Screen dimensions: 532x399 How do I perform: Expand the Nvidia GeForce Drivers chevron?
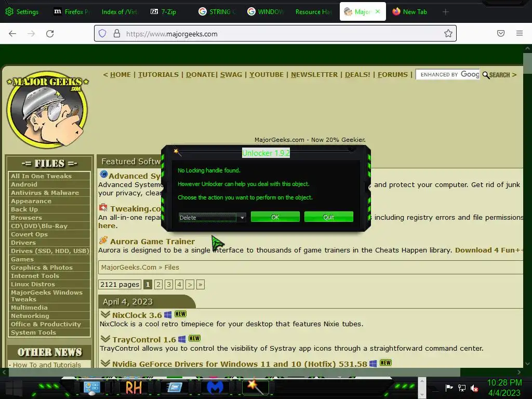click(x=105, y=363)
